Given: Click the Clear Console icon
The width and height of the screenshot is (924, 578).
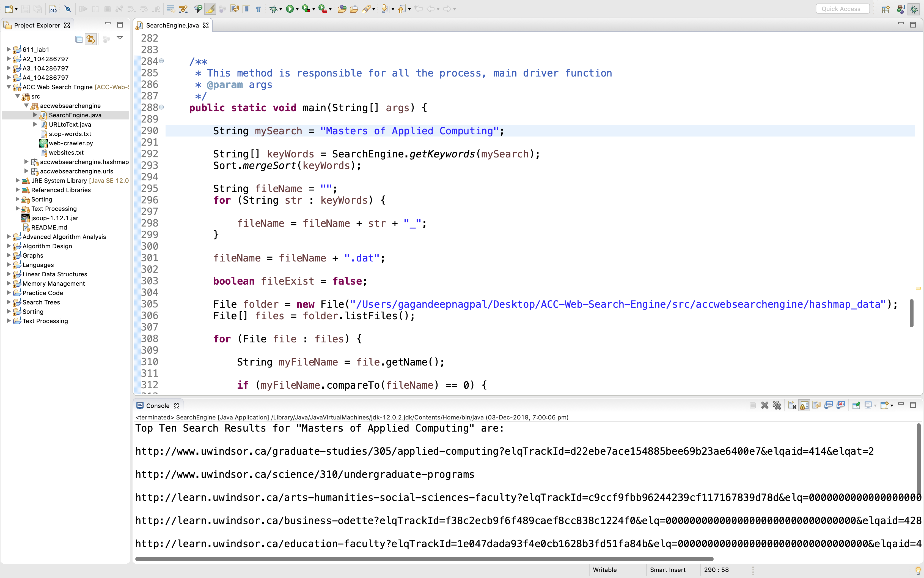Looking at the screenshot, I should [x=792, y=405].
